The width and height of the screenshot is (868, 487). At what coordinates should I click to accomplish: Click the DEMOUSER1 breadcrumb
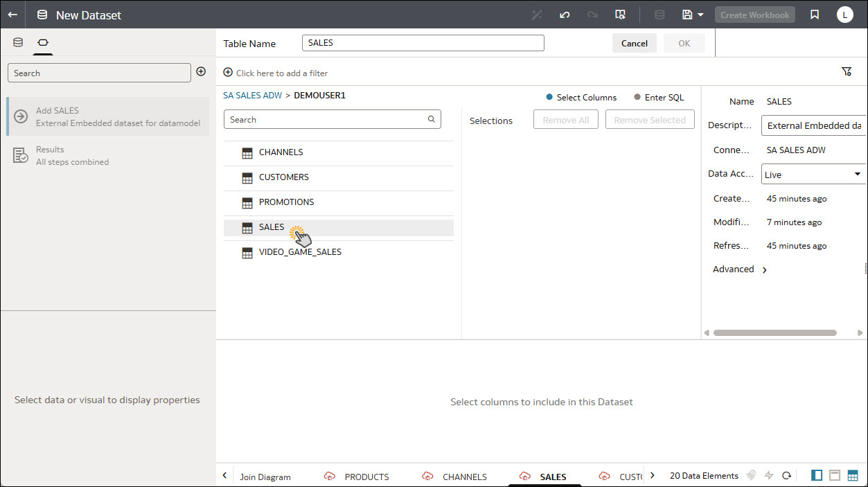click(x=319, y=96)
